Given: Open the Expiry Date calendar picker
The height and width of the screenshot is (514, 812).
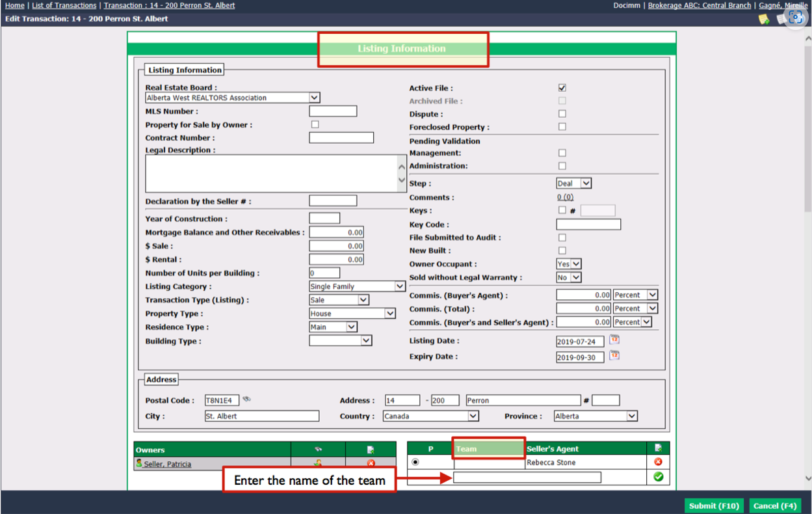Looking at the screenshot, I should [x=614, y=356].
